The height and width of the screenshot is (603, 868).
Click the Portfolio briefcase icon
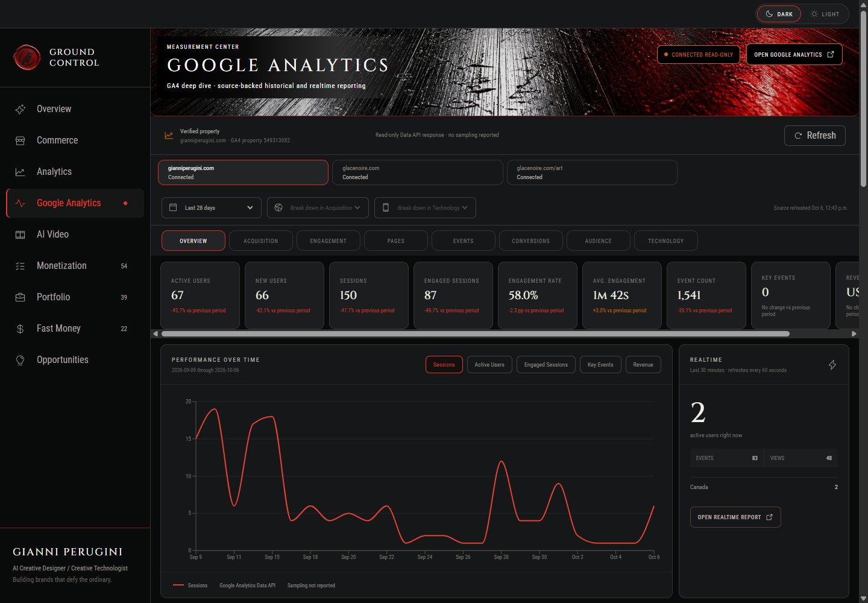20,297
